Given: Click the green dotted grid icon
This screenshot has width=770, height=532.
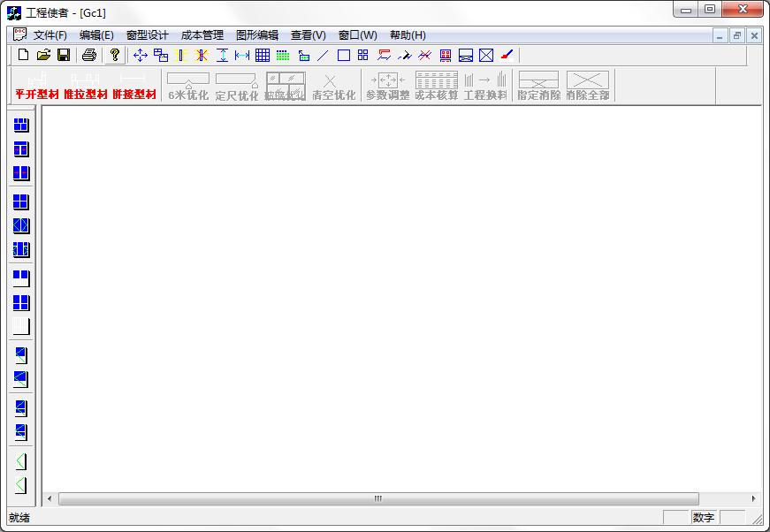Looking at the screenshot, I should click(283, 55).
